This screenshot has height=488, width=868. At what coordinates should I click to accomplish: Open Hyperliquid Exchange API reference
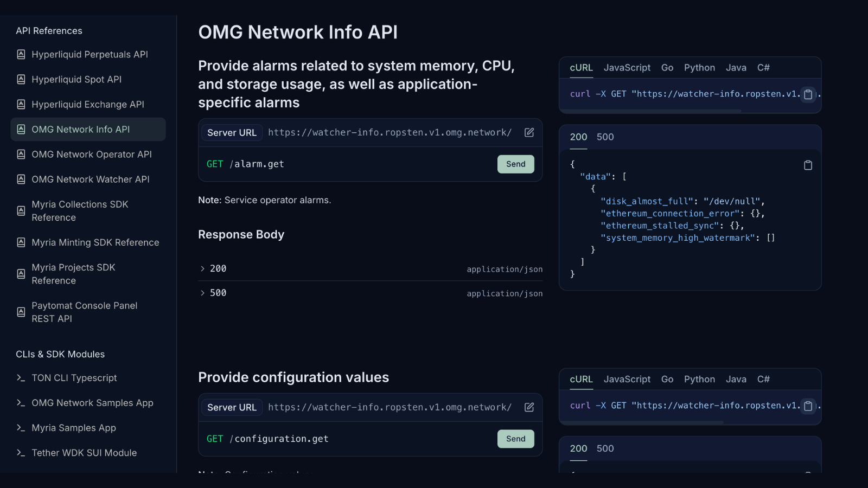88,104
